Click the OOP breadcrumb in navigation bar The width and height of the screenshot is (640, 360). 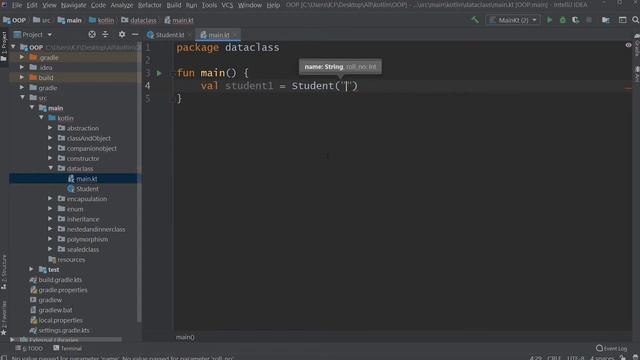point(15,20)
